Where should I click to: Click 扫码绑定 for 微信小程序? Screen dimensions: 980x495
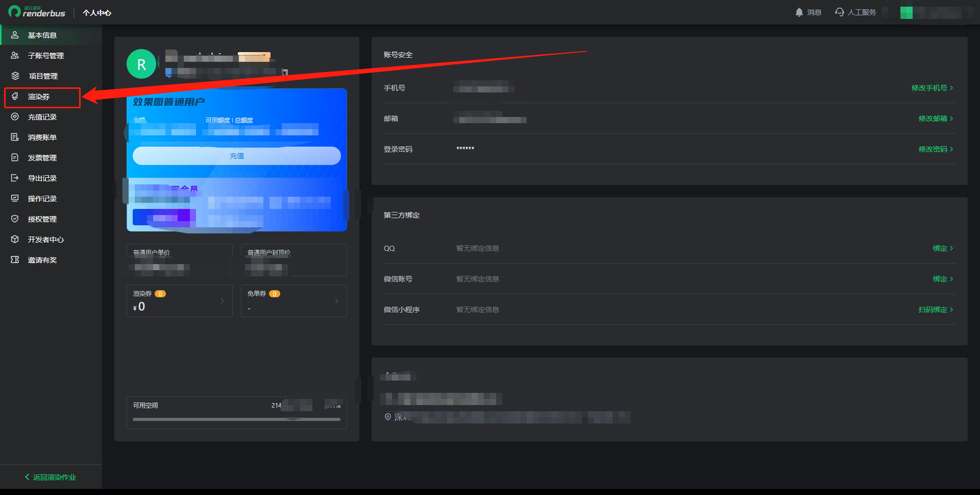click(933, 310)
